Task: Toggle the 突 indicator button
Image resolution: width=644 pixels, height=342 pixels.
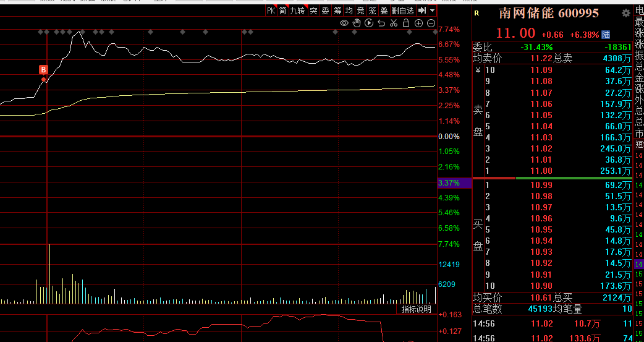Action: click(x=313, y=11)
